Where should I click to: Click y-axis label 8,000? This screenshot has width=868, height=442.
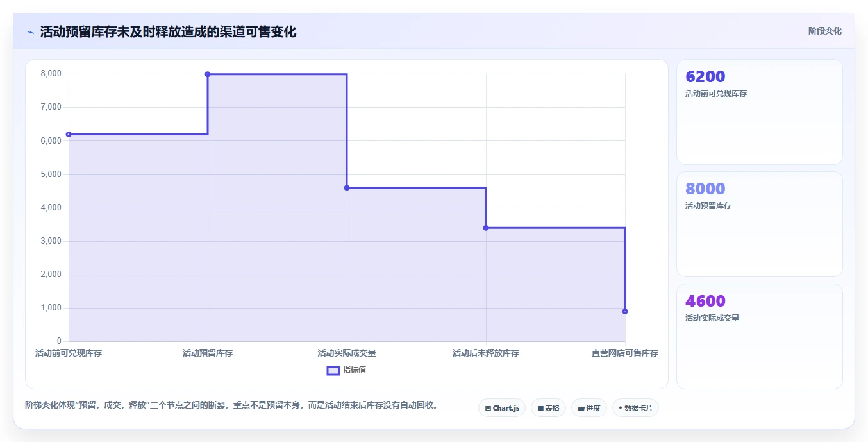[51, 74]
